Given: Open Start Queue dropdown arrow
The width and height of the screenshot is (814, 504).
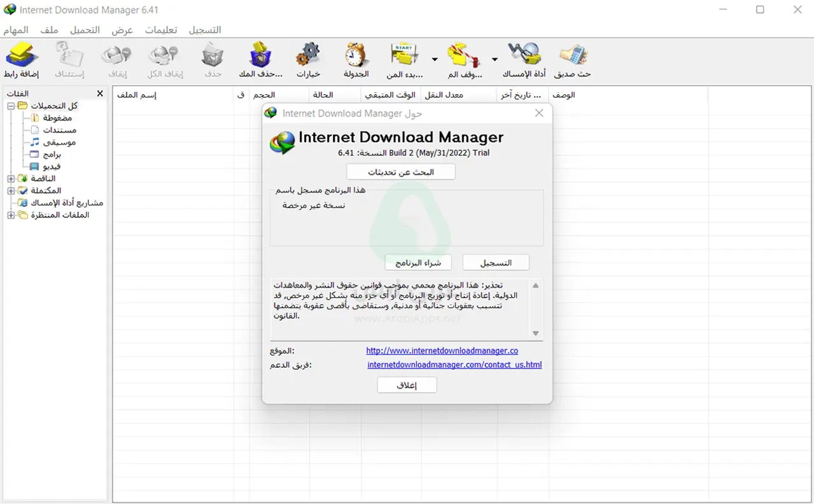Looking at the screenshot, I should click(x=435, y=60).
